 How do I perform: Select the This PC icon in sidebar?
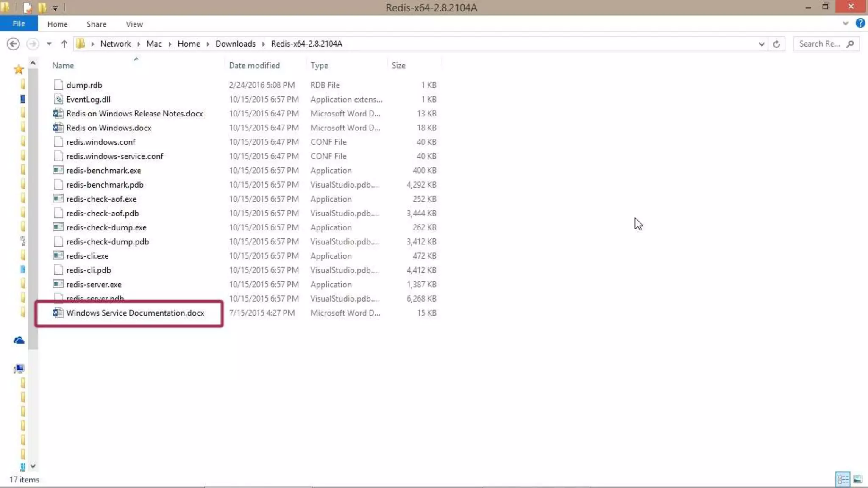click(19, 369)
